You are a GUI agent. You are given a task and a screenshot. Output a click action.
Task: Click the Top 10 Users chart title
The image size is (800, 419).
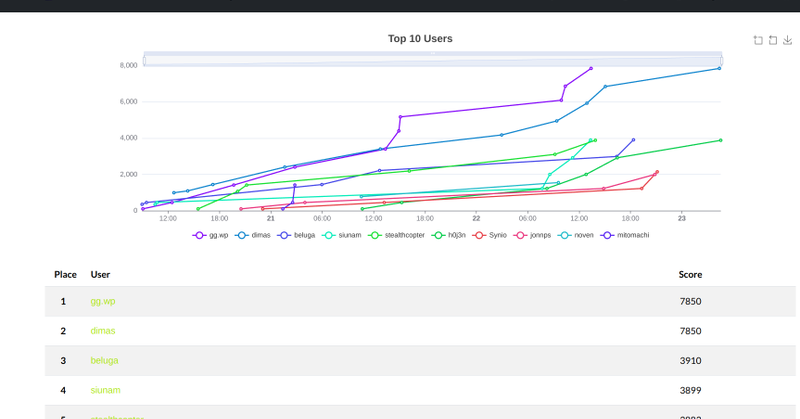click(420, 39)
